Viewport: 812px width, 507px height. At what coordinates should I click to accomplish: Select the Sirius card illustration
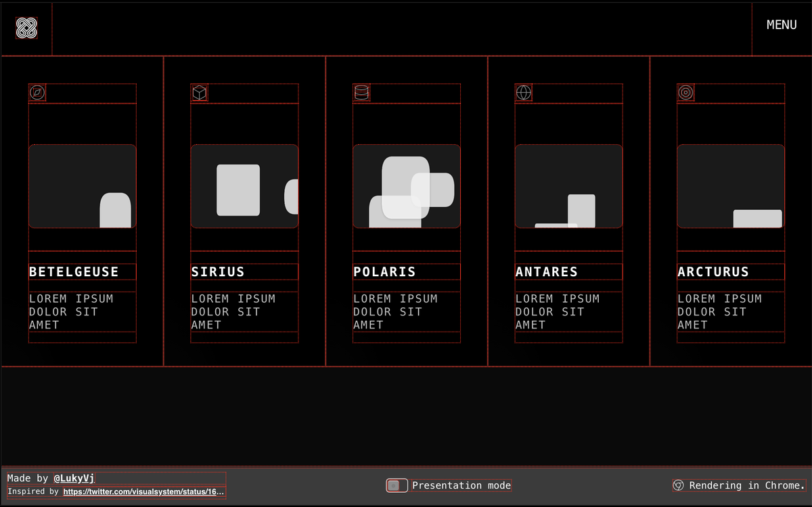(x=244, y=186)
